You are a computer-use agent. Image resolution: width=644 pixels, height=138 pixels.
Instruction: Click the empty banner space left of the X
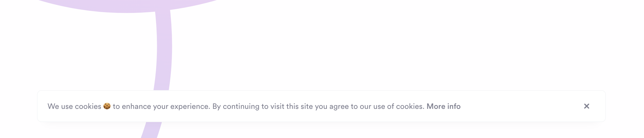pos(521,106)
